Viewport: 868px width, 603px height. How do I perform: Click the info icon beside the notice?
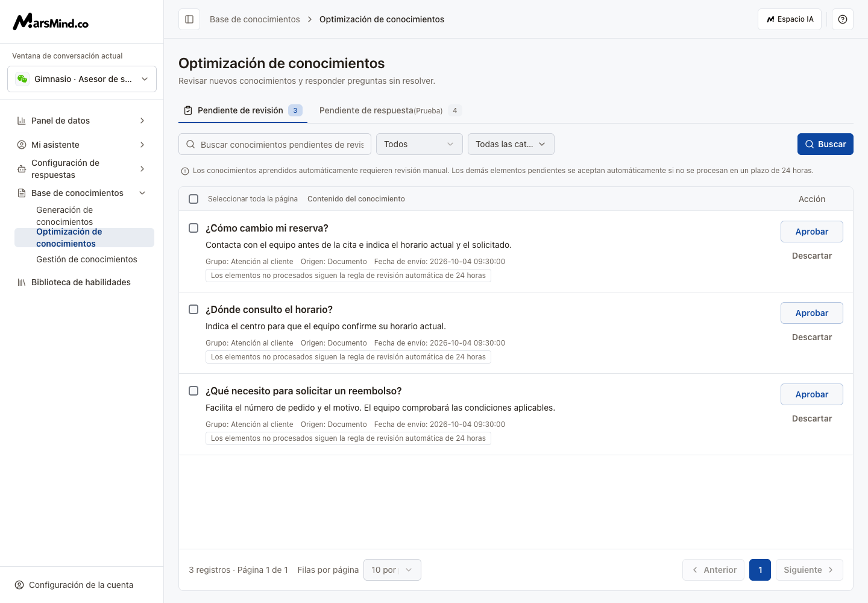click(185, 171)
